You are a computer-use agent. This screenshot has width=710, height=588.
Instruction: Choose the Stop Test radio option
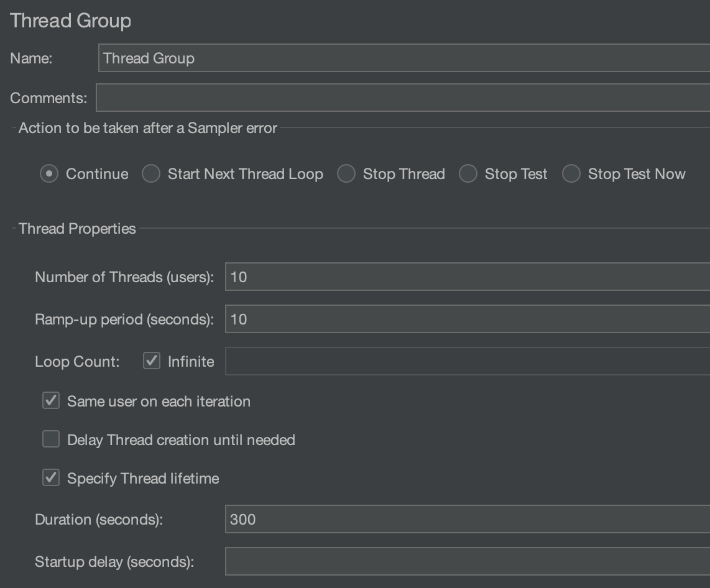pyautogui.click(x=468, y=174)
